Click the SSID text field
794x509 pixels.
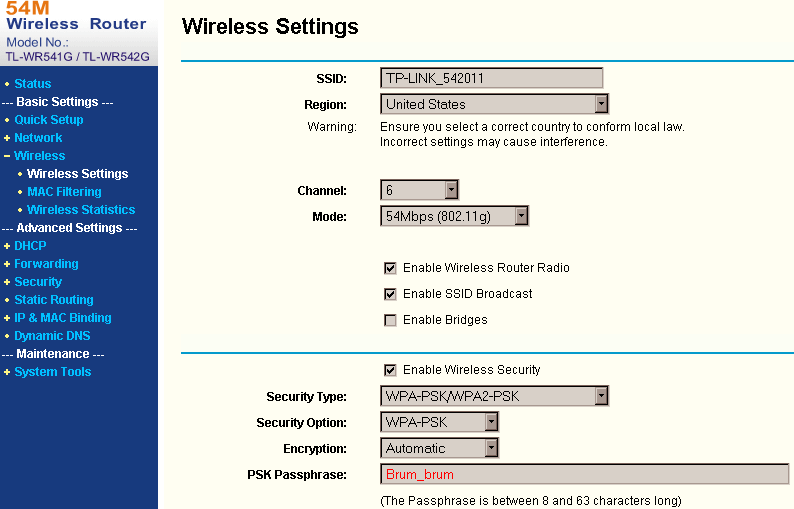(491, 78)
